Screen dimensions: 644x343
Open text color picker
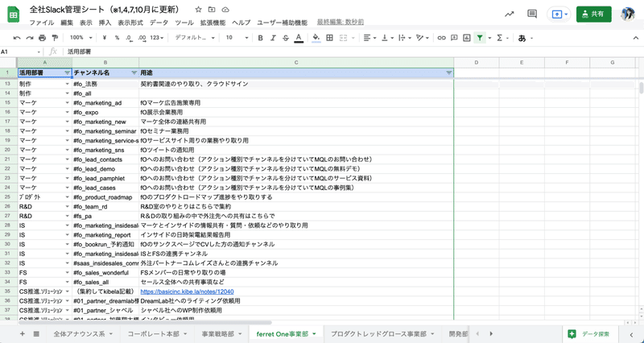pos(299,38)
